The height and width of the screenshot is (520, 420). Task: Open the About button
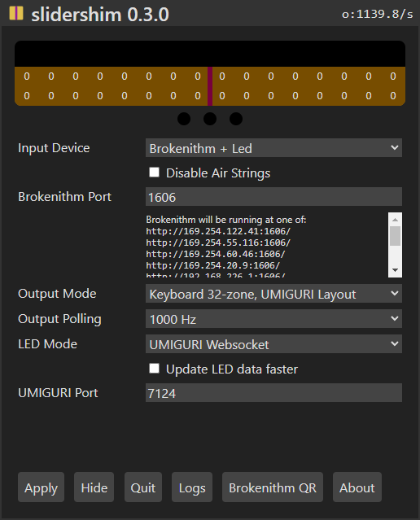(x=357, y=487)
